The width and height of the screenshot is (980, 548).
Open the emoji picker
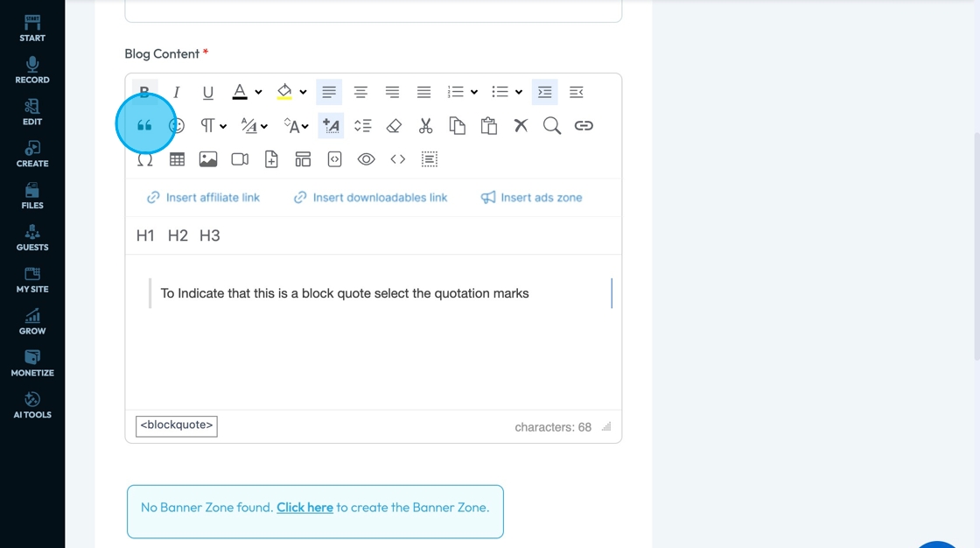(x=177, y=126)
